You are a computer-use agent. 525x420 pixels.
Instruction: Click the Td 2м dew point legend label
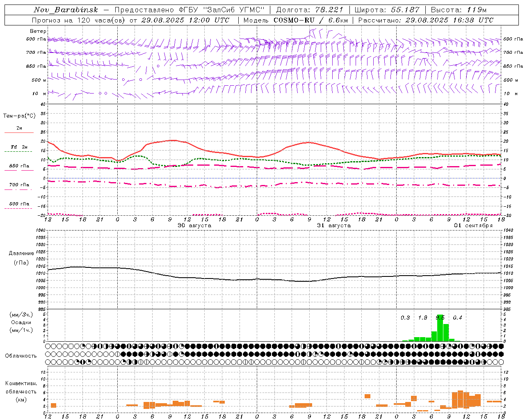[19, 147]
